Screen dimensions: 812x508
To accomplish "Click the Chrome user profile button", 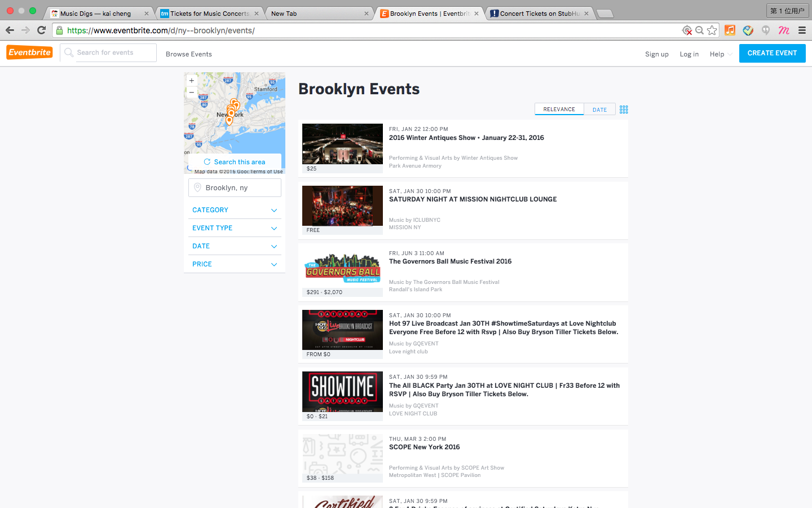I will [x=787, y=11].
